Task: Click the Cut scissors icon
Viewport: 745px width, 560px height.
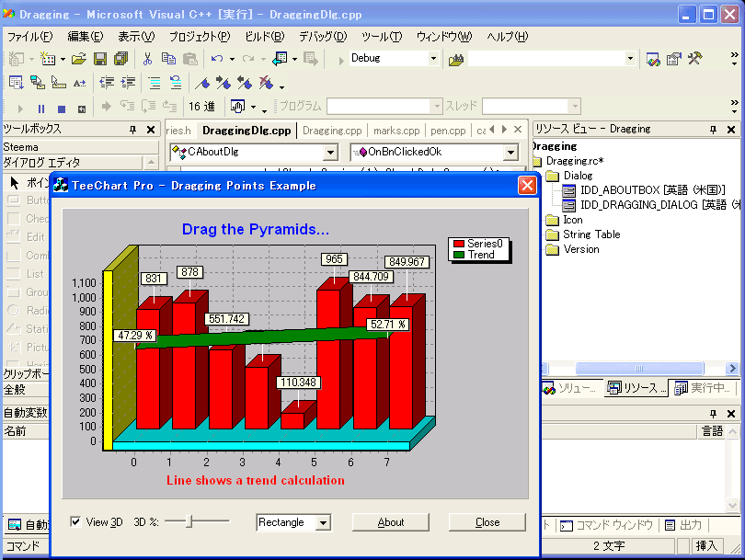Action: click(147, 59)
